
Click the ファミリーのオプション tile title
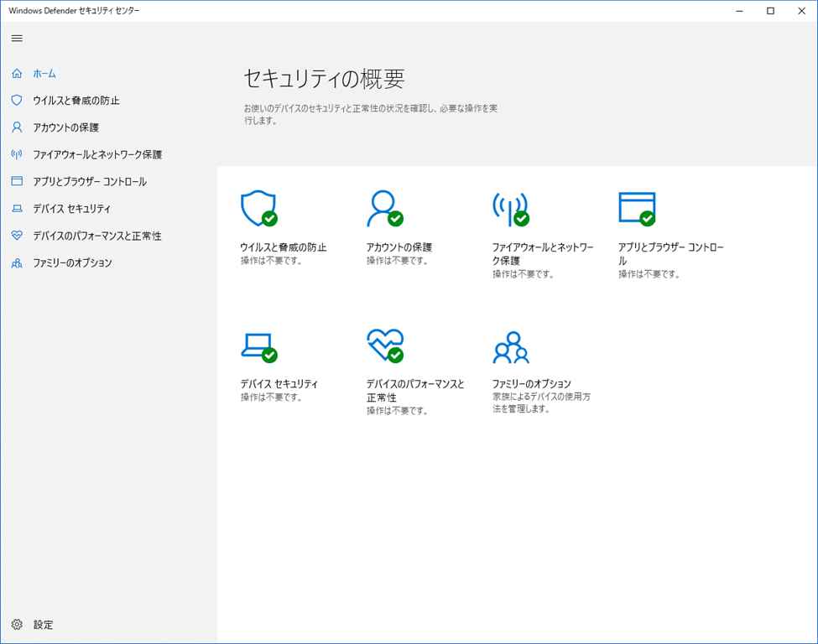(532, 384)
